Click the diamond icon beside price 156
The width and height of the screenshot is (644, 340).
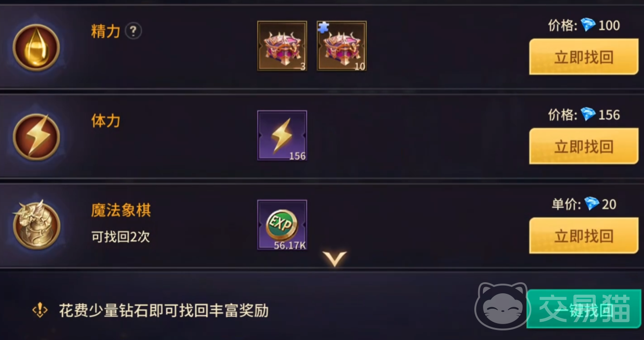(588, 114)
